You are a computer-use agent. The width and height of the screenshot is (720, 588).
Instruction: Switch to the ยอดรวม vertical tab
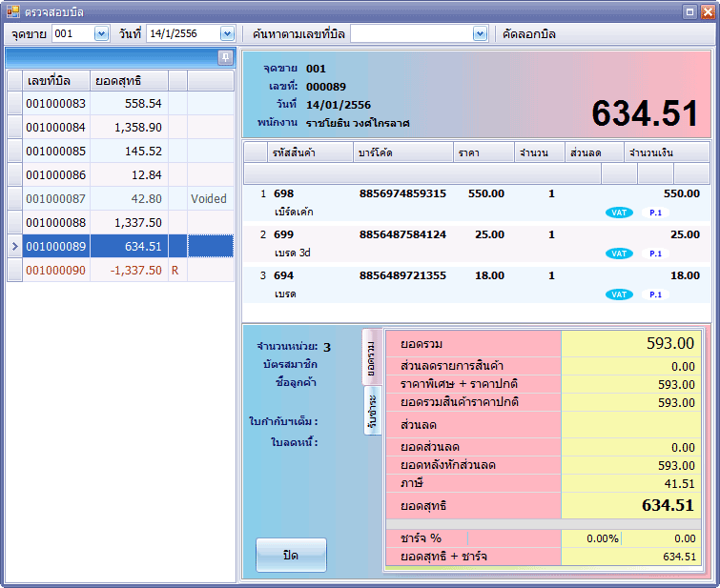(x=372, y=357)
